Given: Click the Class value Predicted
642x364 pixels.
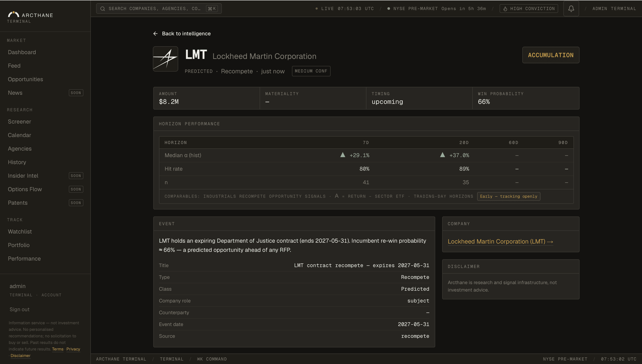Looking at the screenshot, I should point(415,289).
